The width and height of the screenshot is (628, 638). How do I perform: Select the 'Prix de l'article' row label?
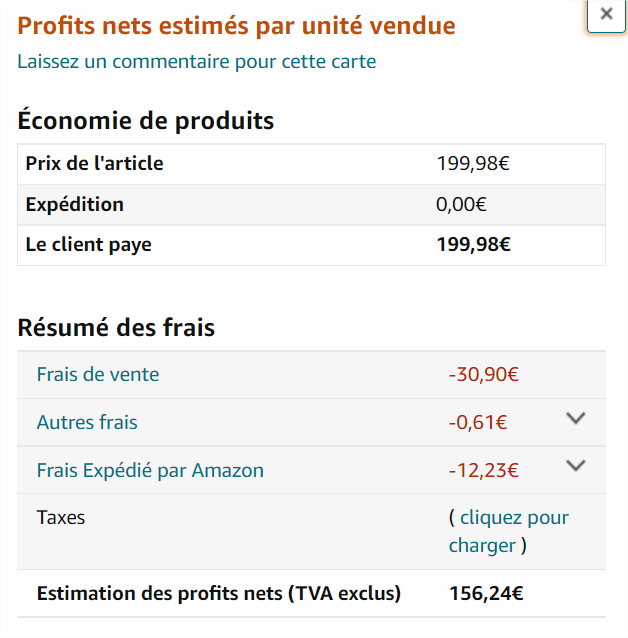[x=94, y=164]
